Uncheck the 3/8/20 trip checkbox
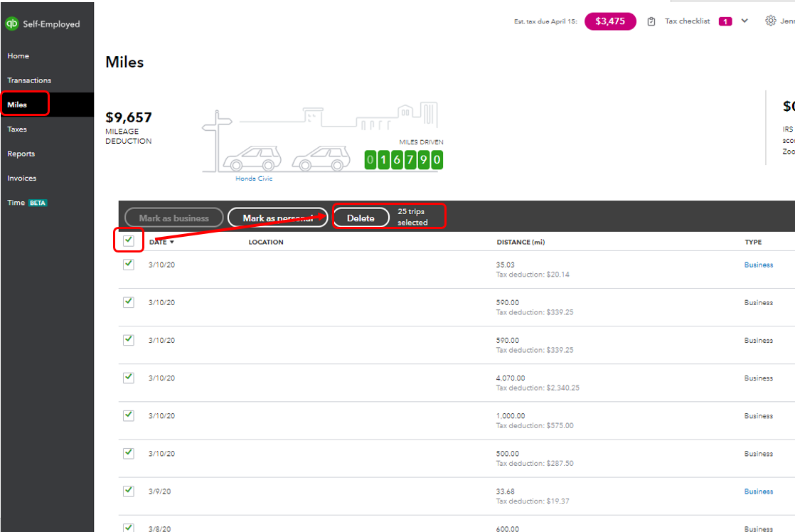 tap(129, 528)
